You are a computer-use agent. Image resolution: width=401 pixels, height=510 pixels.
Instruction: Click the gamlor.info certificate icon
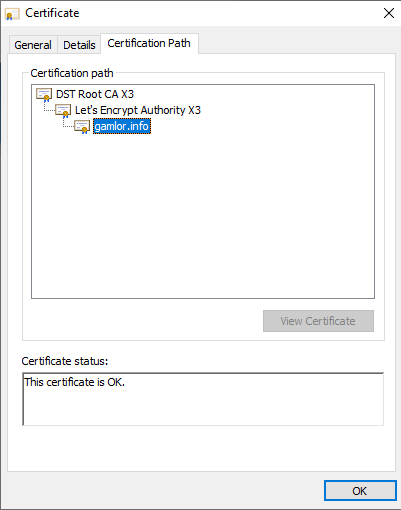(82, 127)
